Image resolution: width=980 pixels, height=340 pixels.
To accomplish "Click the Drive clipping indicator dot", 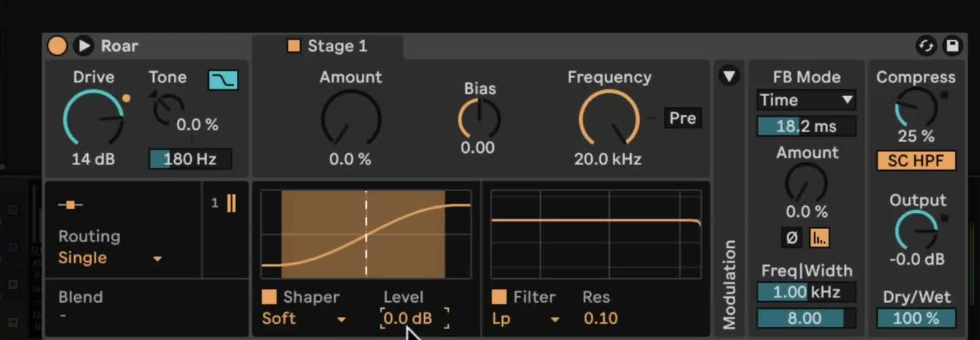I will (x=126, y=99).
